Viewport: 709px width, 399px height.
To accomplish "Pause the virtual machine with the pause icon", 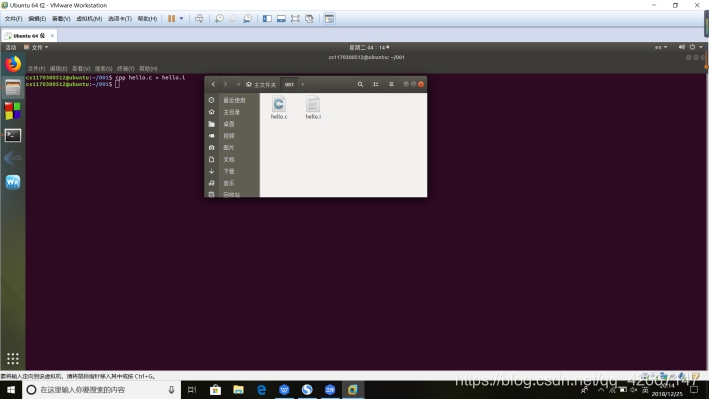I will [x=171, y=19].
